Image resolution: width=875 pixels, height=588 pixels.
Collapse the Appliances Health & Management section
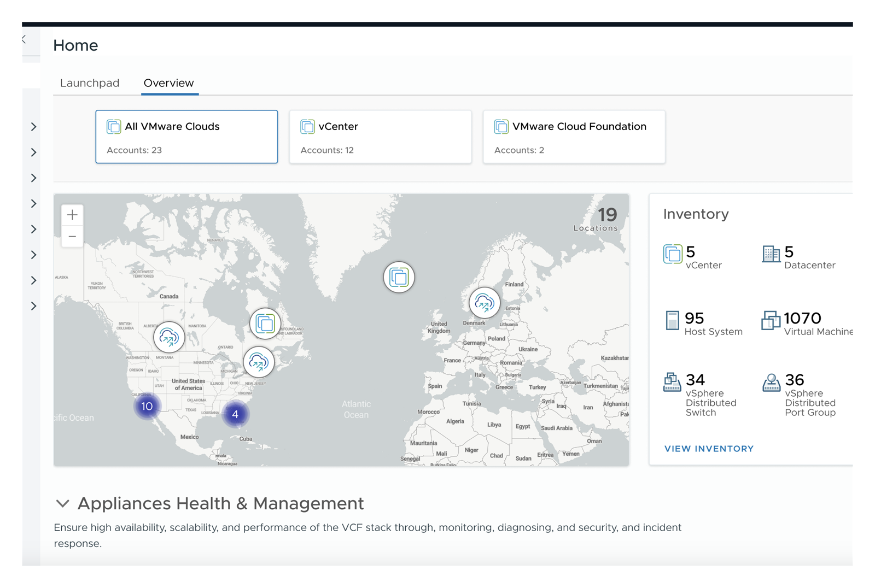[63, 503]
